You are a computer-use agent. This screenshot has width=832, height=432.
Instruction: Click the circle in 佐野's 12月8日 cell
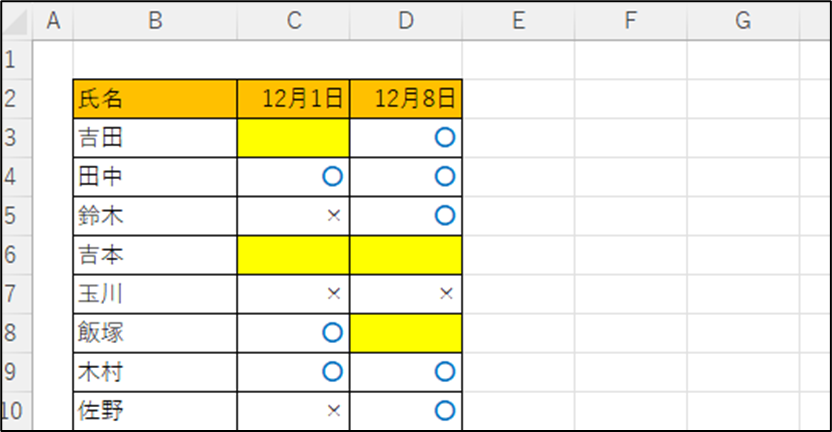(445, 411)
